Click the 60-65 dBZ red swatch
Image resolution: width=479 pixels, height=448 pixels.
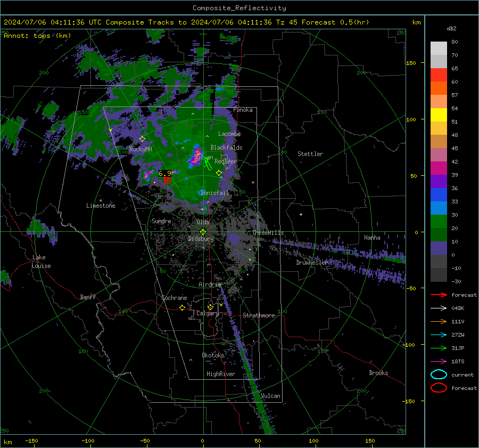(439, 75)
